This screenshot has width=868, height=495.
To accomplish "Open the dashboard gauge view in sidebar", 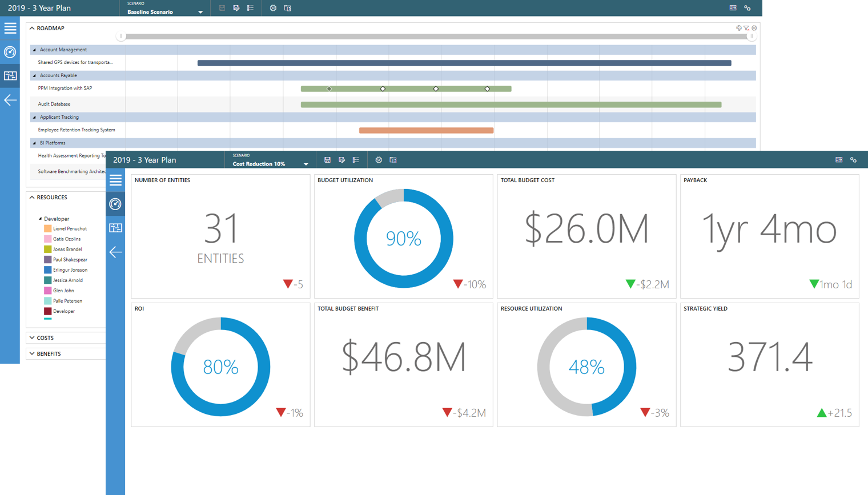I will (x=115, y=204).
